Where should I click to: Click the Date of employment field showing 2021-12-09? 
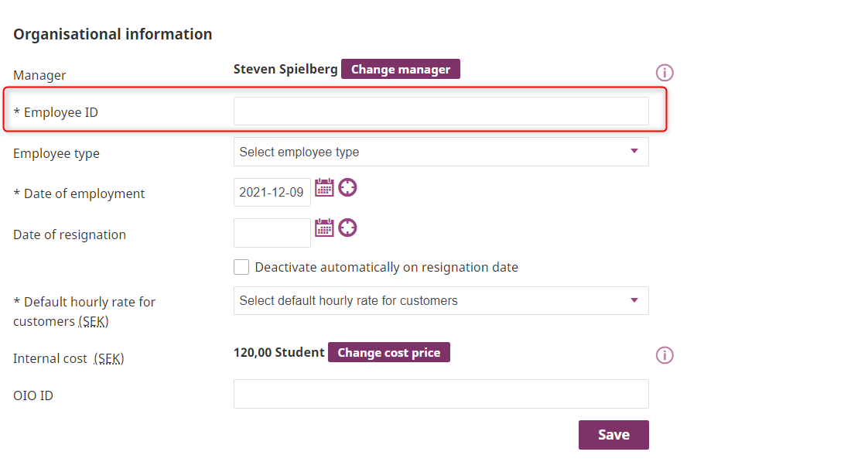(x=272, y=193)
